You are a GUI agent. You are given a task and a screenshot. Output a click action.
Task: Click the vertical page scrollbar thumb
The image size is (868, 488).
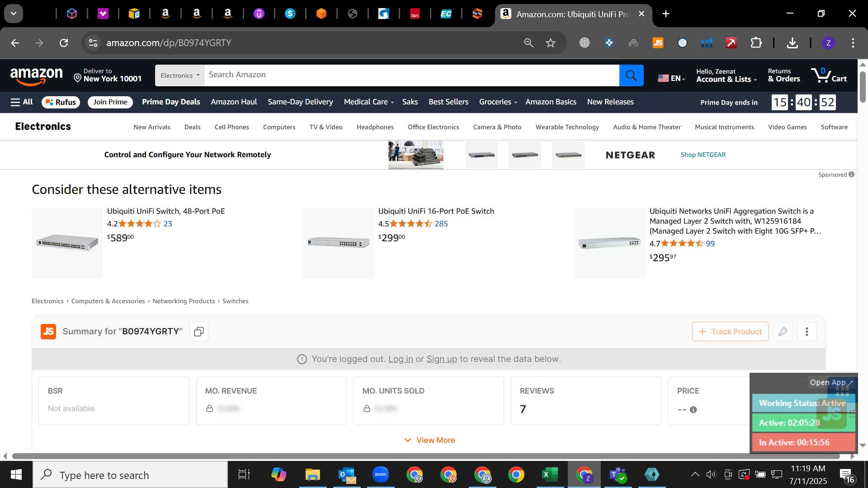pos(863,87)
